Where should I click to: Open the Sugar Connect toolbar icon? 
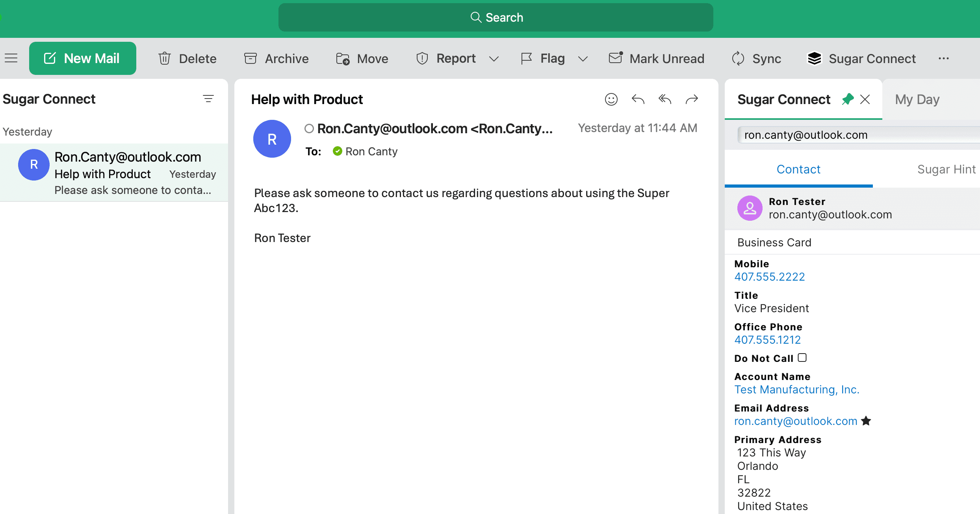coord(862,58)
